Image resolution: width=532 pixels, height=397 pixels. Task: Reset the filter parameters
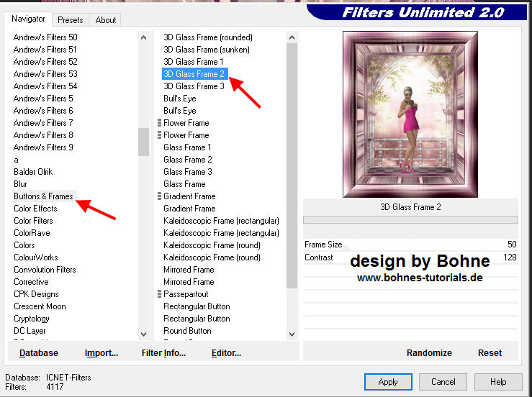click(490, 353)
